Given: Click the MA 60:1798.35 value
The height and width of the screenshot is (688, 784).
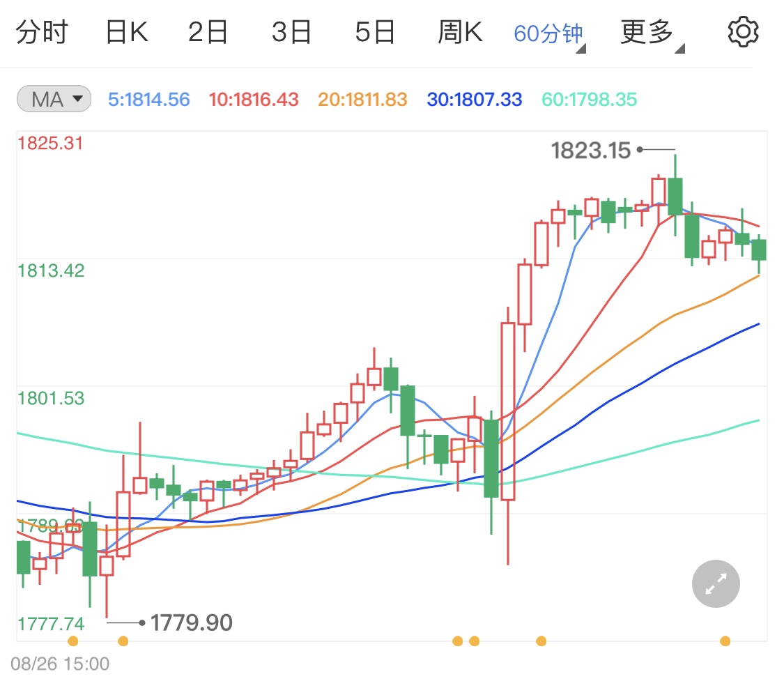Looking at the screenshot, I should click(590, 100).
